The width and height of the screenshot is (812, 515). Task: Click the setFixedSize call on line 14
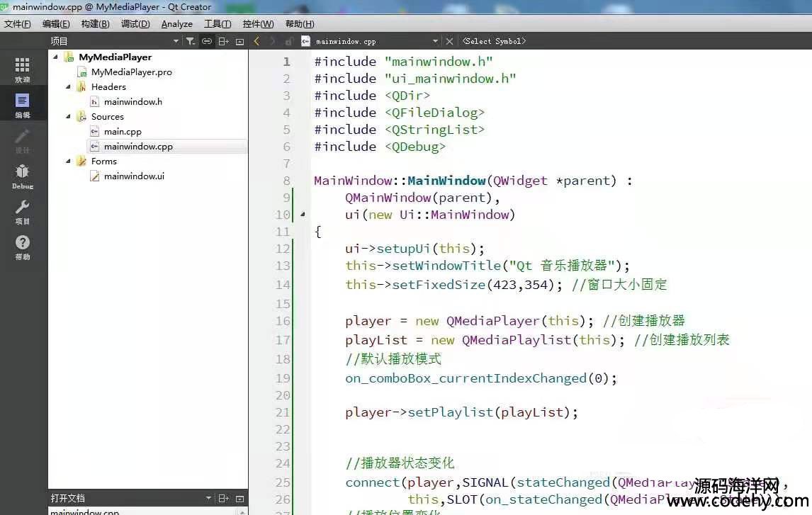pyautogui.click(x=439, y=285)
